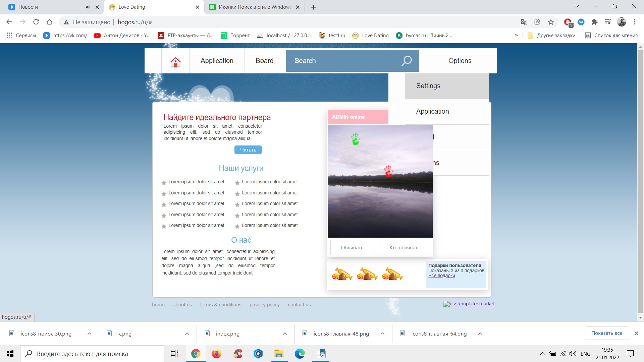The image size is (644, 362).
Task: Click the red handprint on the photo
Action: point(388,171)
